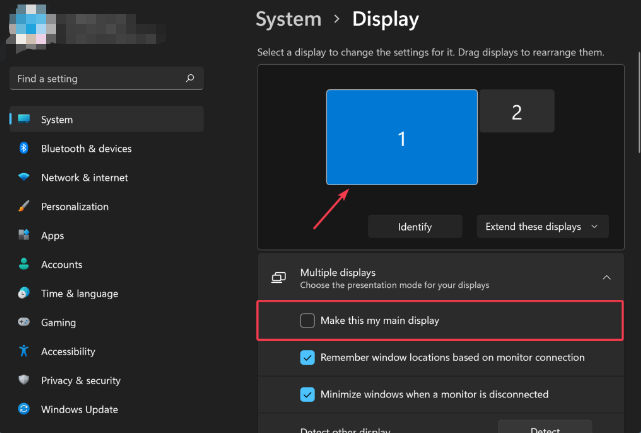This screenshot has width=641, height=433.
Task: Go to Network & internet settings
Action: pos(106,177)
